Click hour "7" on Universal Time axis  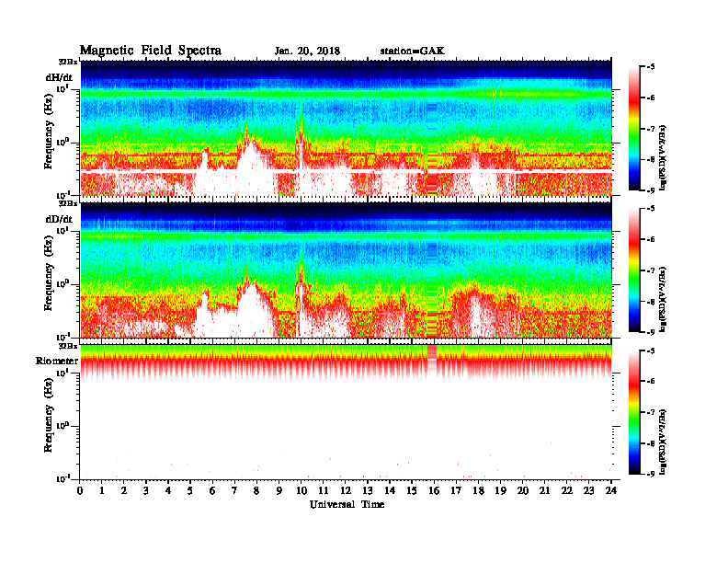pyautogui.click(x=235, y=491)
